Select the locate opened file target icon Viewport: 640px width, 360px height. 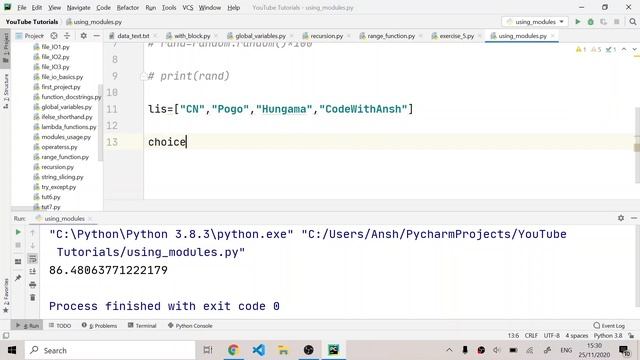54,36
